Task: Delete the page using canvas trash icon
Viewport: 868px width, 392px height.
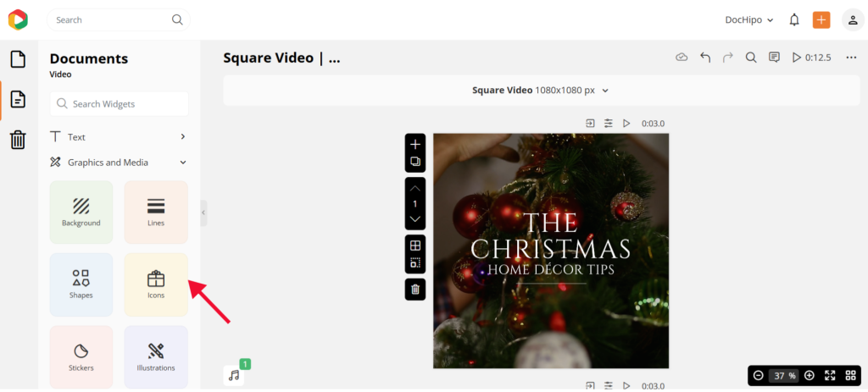Action: (415, 290)
